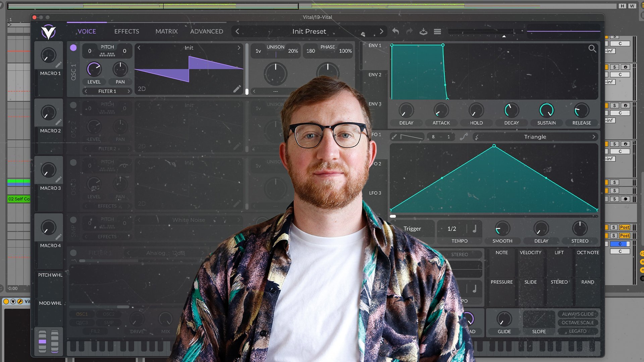Click OSC 1 wavetable edit pencil

(x=237, y=89)
